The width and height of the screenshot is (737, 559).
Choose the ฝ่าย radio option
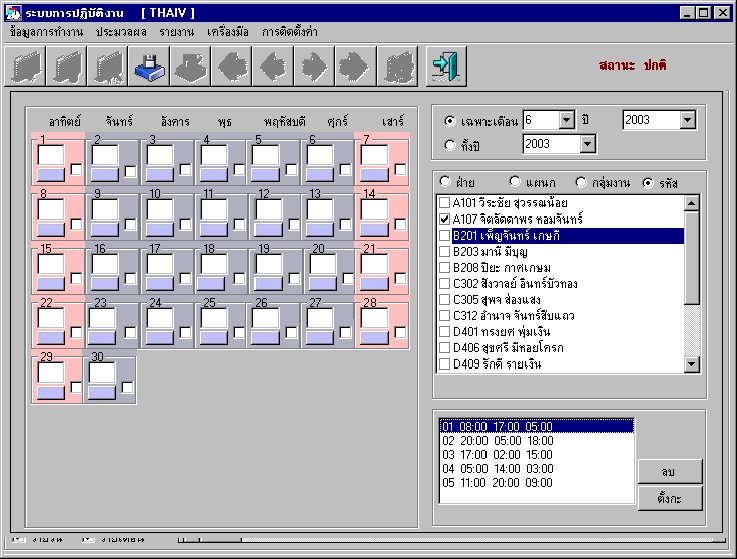(445, 181)
